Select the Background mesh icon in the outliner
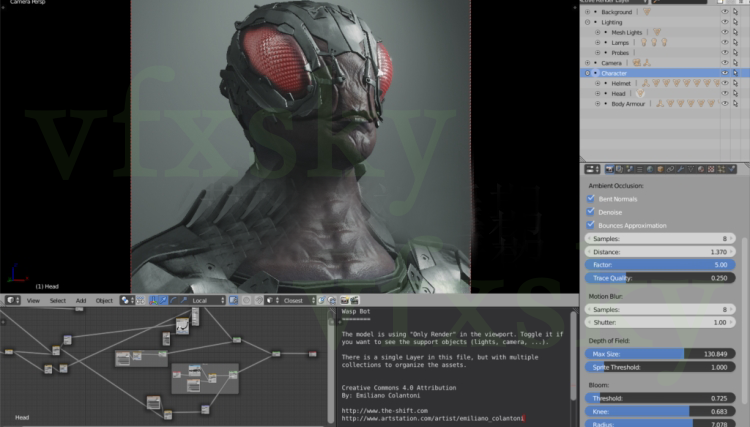Screen dimensions: 750x427 click(647, 11)
